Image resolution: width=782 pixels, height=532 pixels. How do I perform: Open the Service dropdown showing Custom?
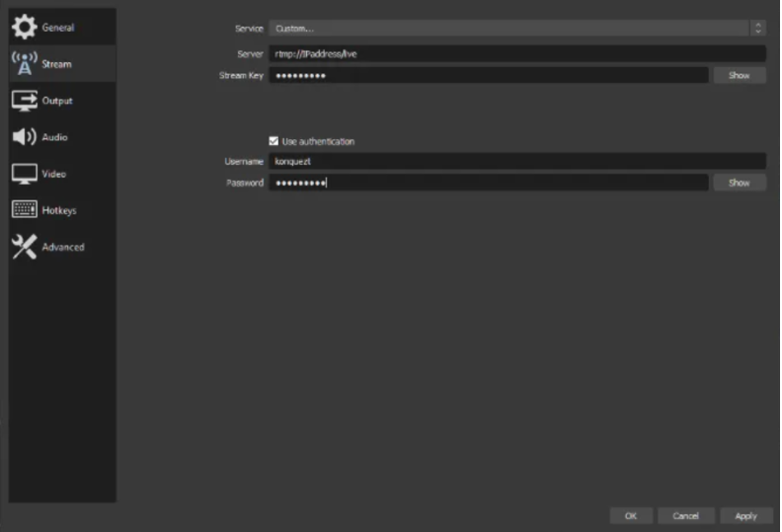[x=508, y=29]
